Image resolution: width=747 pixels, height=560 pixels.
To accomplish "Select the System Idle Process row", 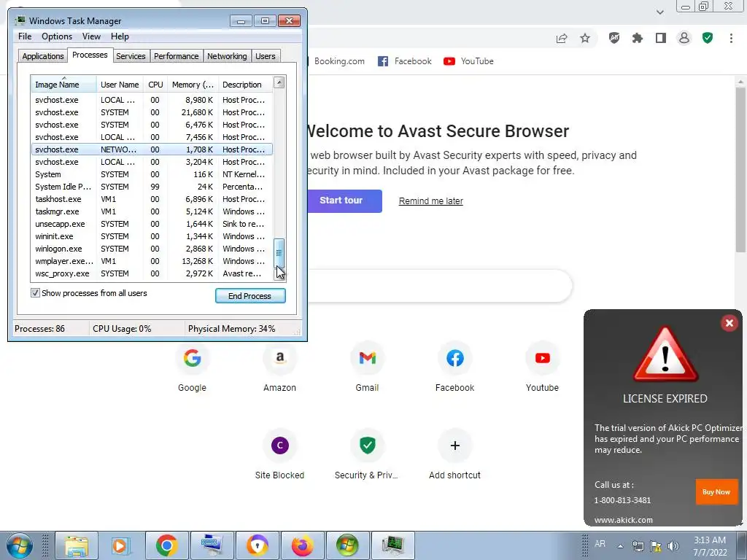I will pyautogui.click(x=152, y=187).
